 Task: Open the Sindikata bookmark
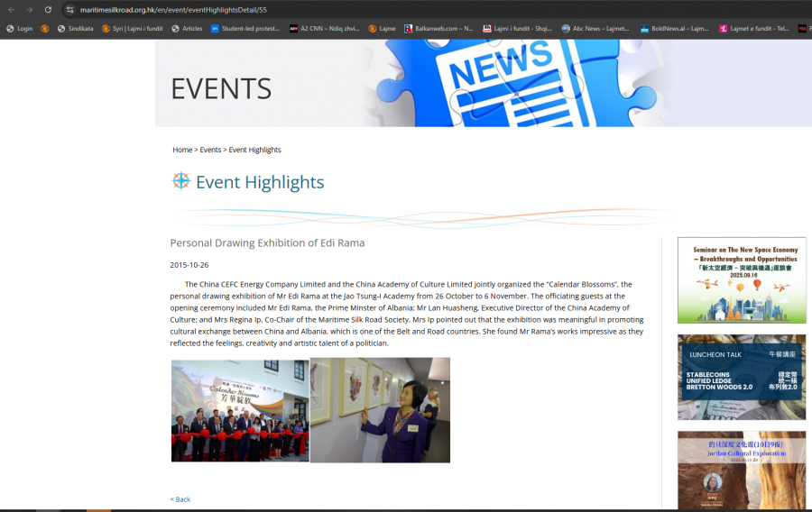point(76,29)
